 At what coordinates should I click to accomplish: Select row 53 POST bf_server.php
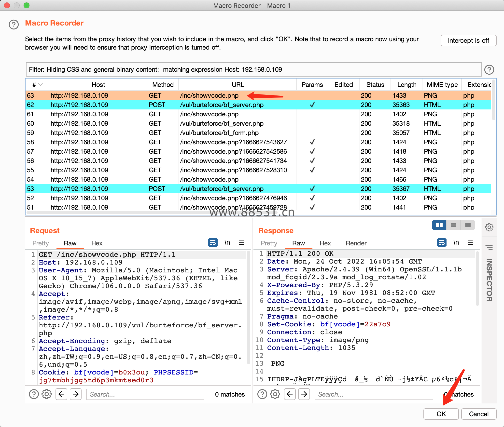tap(258, 189)
